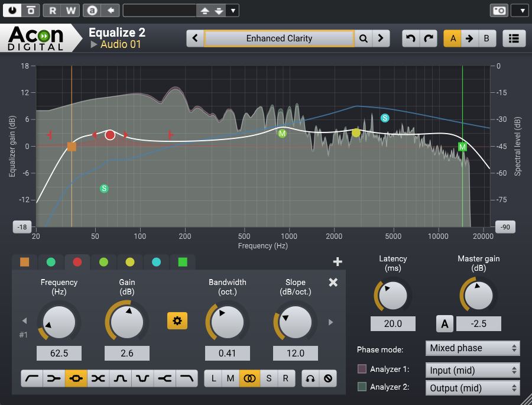Click the Slope knob
The image size is (532, 405).
[x=296, y=322]
